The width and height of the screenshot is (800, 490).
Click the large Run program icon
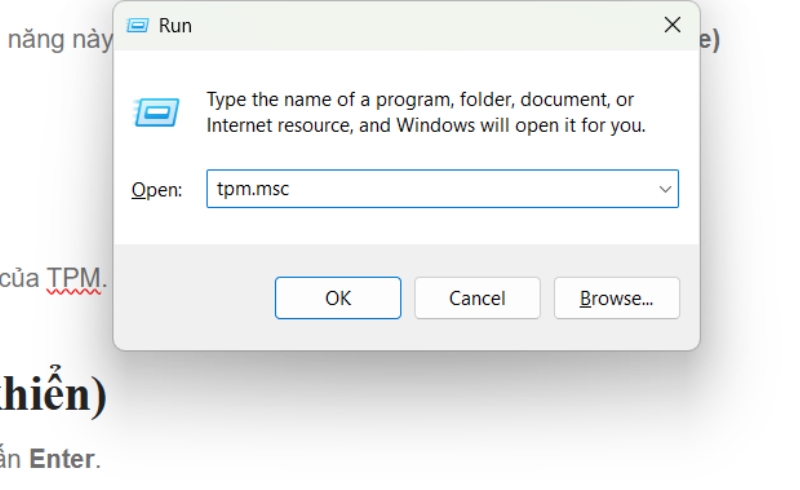(x=156, y=112)
